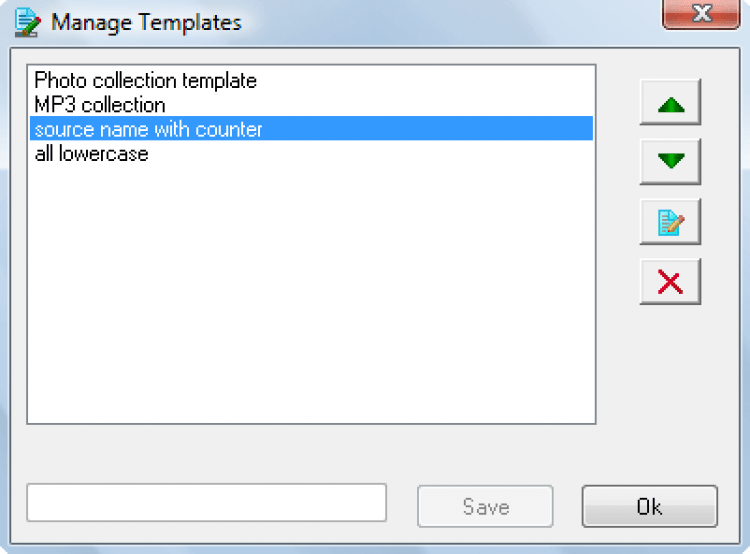Screen dimensions: 750x554
Task: Focus the template name text field
Action: (x=207, y=502)
